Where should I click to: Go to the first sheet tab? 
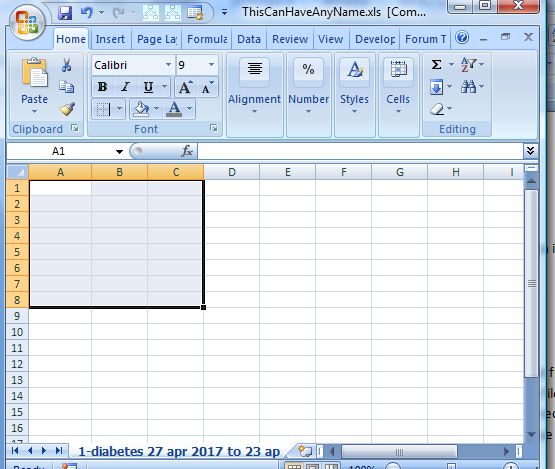click(15, 451)
